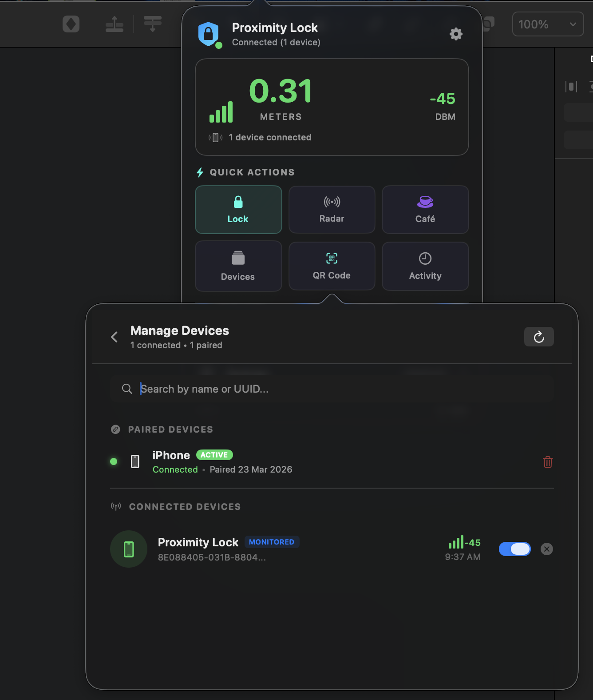Toggle monitoring for Proximity Lock device
593x700 pixels.
click(x=514, y=549)
